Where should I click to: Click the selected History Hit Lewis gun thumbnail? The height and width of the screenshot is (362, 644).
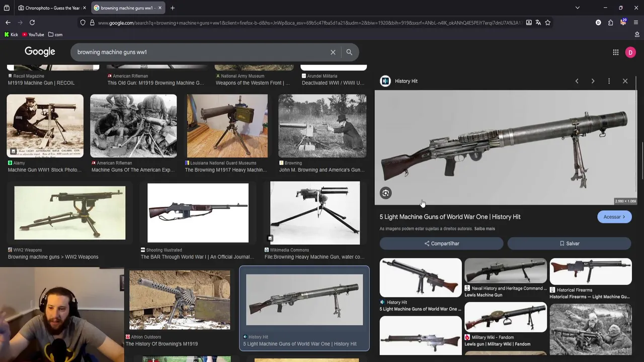coord(304,300)
